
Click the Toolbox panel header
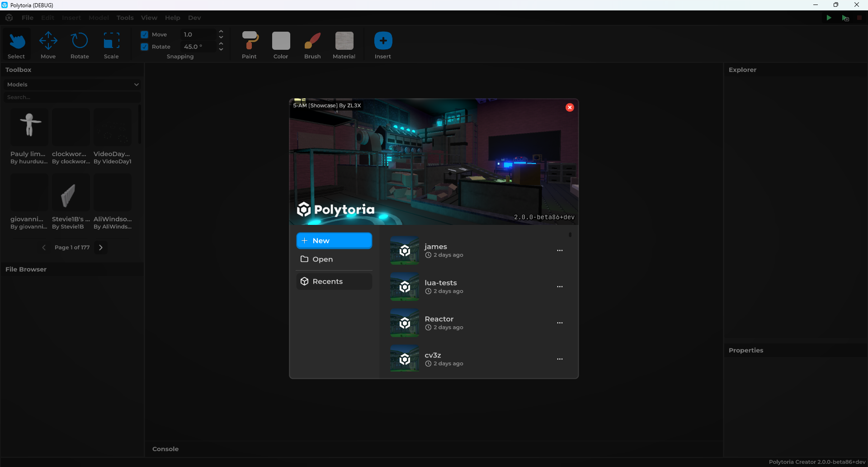tap(18, 70)
